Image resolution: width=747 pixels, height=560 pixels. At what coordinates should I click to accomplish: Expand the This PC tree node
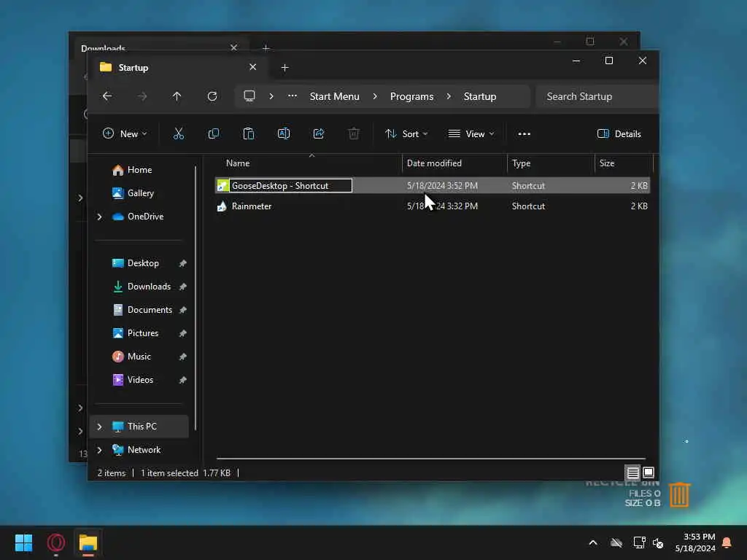99,427
